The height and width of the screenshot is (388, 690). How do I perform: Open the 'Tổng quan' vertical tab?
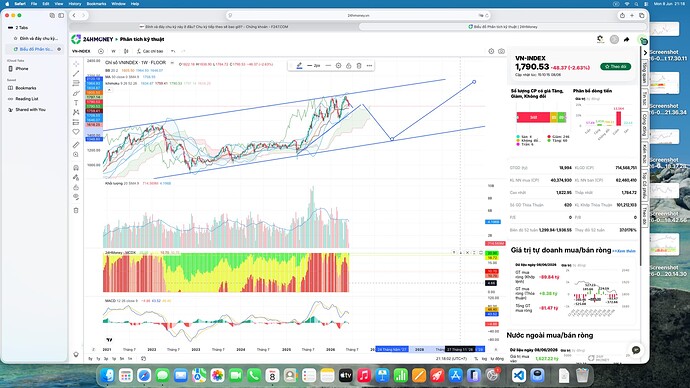(644, 73)
